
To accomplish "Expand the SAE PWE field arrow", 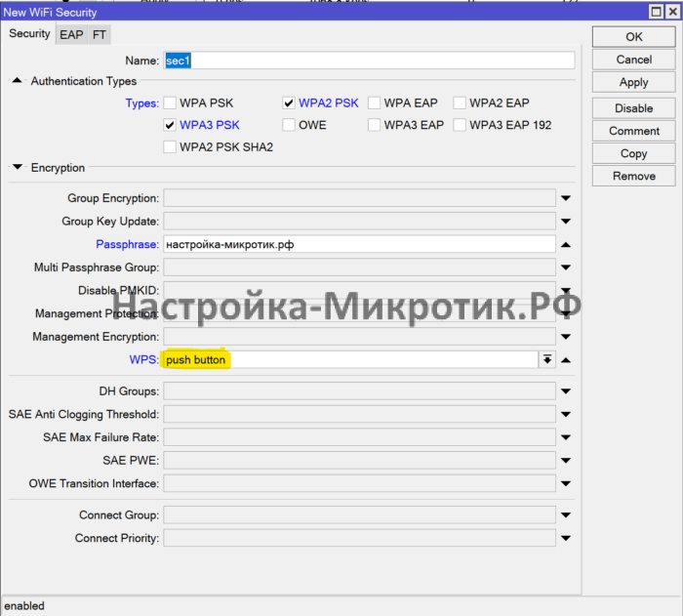I will 566,461.
